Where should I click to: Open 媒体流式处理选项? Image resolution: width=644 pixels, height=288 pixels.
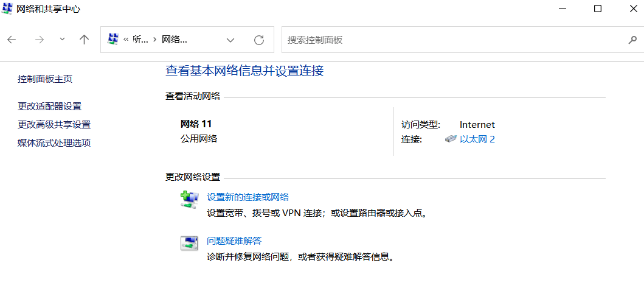tap(54, 142)
